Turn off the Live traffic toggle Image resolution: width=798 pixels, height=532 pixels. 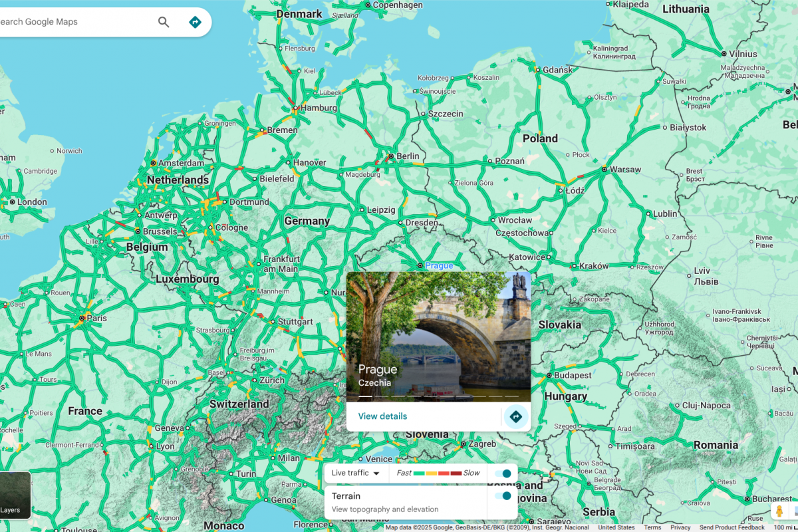point(503,473)
